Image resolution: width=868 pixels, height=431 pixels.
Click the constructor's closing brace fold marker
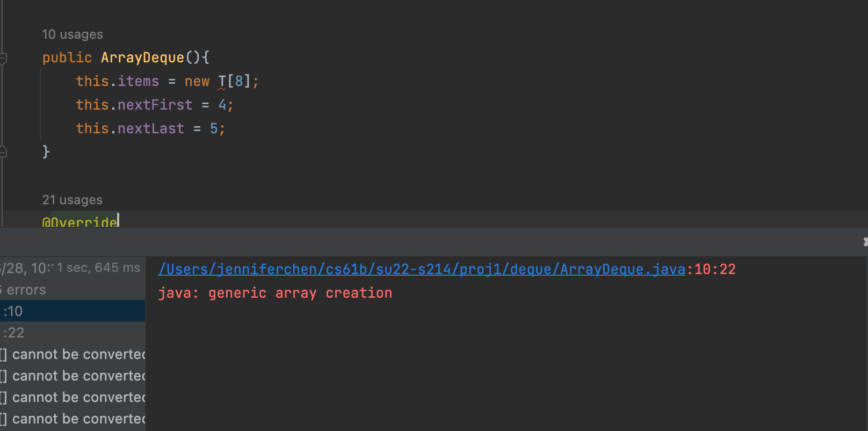tap(3, 152)
